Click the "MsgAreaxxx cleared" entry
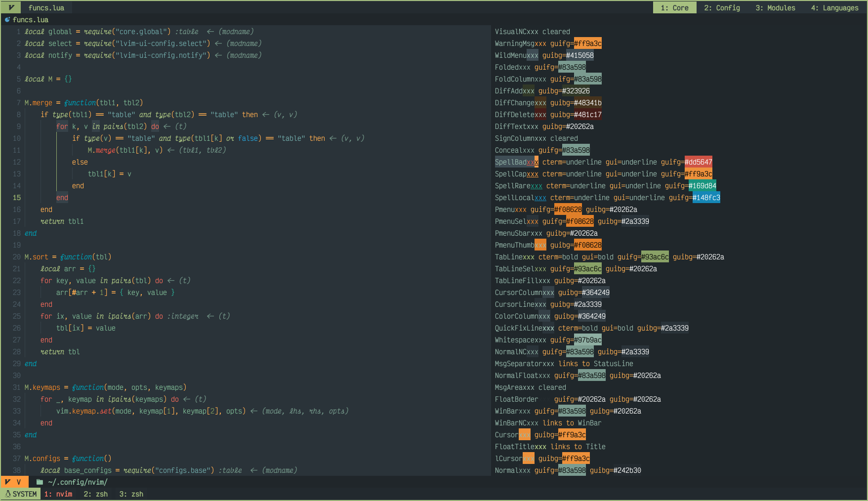 pyautogui.click(x=531, y=387)
